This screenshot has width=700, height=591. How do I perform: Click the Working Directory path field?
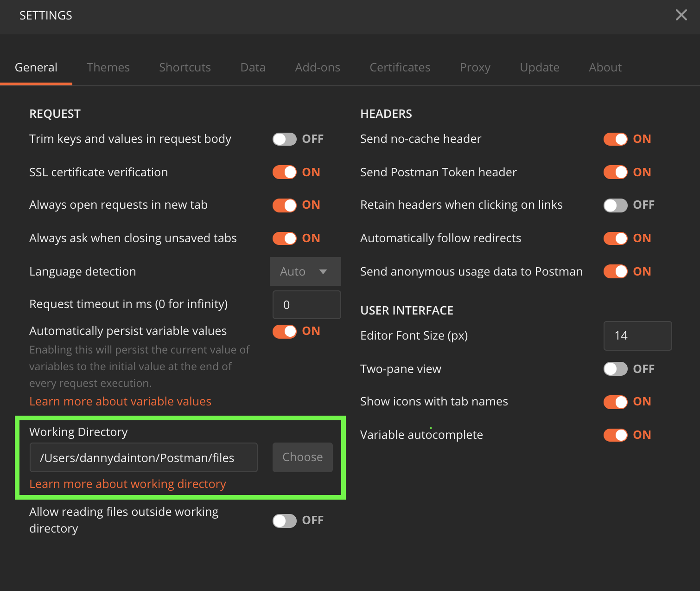tap(144, 457)
